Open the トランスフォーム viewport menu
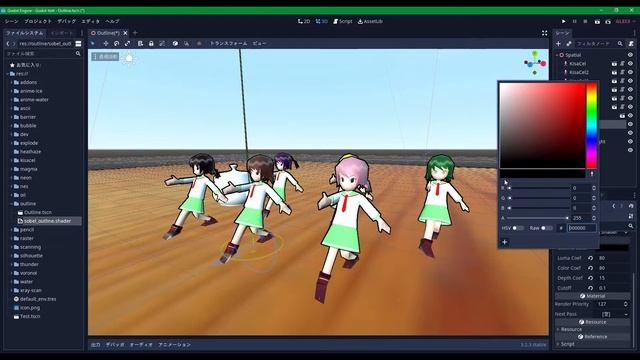This screenshot has height=360, width=640. click(x=229, y=43)
